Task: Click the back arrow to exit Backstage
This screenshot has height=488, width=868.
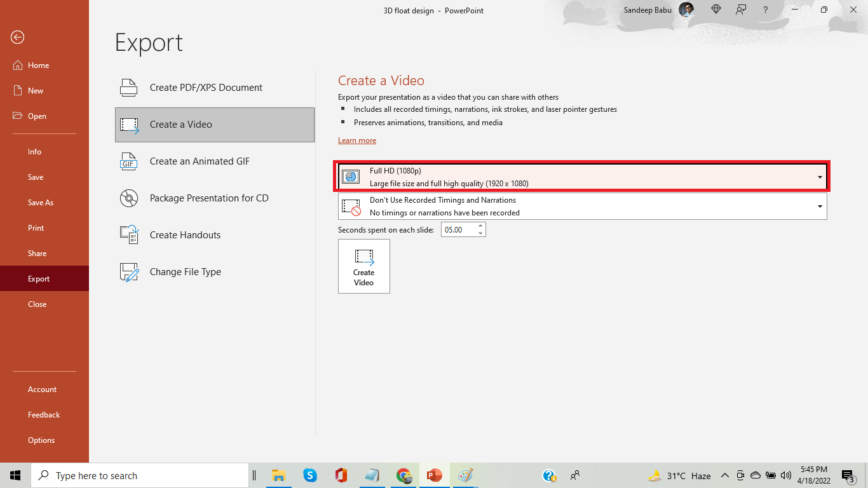Action: click(17, 37)
